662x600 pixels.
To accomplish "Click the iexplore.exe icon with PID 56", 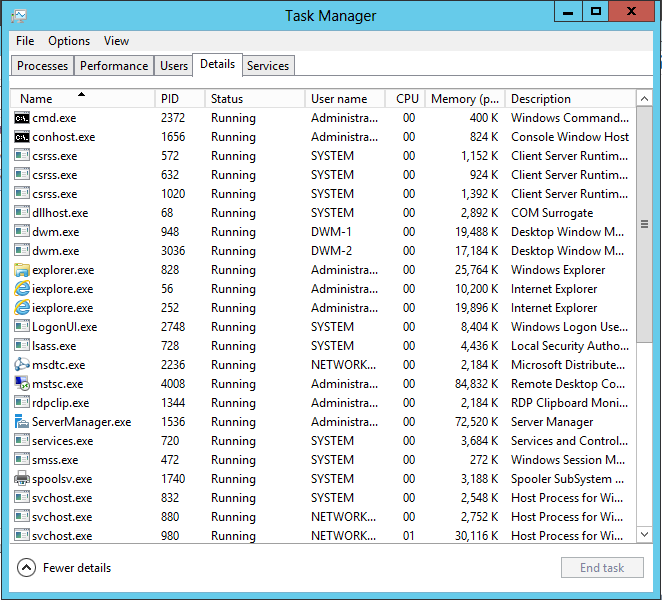I will coord(22,289).
